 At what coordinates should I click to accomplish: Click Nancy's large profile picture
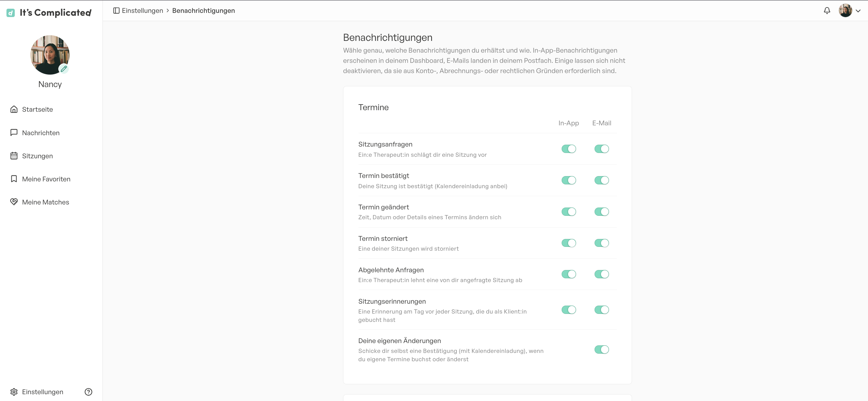click(x=50, y=55)
